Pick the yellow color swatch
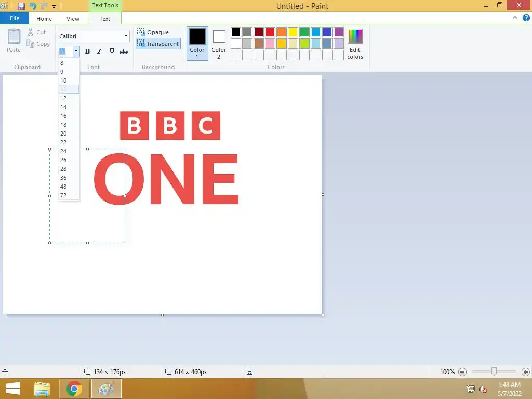This screenshot has width=532, height=399. tap(293, 32)
